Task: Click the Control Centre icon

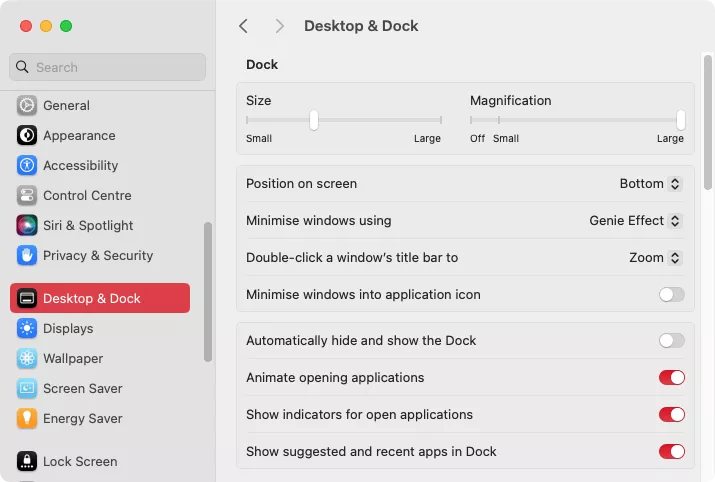Action: click(27, 195)
